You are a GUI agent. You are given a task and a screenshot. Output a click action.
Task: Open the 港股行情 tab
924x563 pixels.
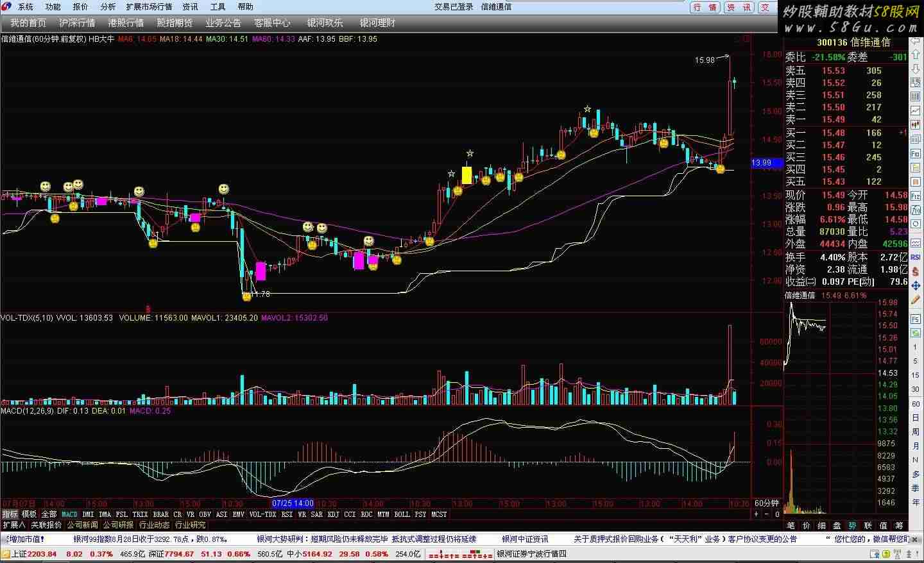126,23
